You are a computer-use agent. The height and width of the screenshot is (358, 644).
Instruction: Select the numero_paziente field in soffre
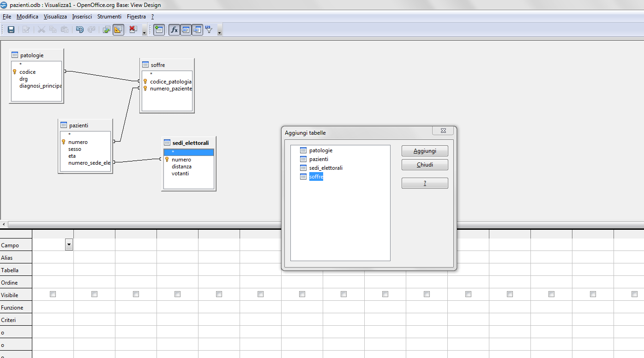(171, 89)
